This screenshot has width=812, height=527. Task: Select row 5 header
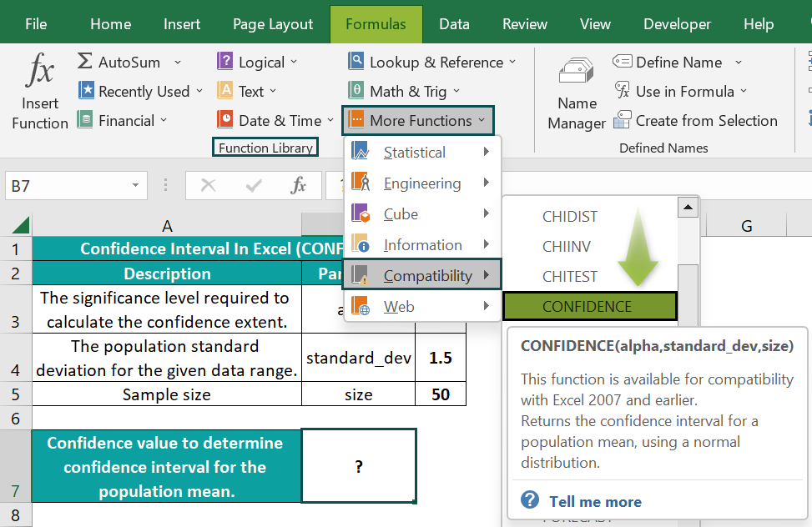pos(16,394)
